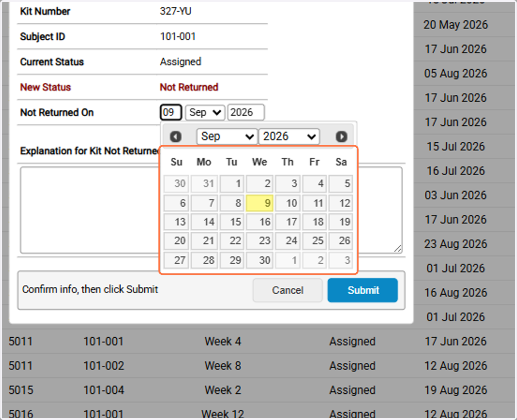Click the year input field showing 2026
The height and width of the screenshot is (420, 517).
246,112
